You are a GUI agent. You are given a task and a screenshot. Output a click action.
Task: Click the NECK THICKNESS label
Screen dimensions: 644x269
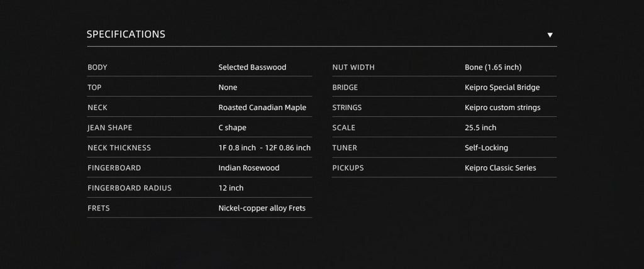[x=119, y=148]
